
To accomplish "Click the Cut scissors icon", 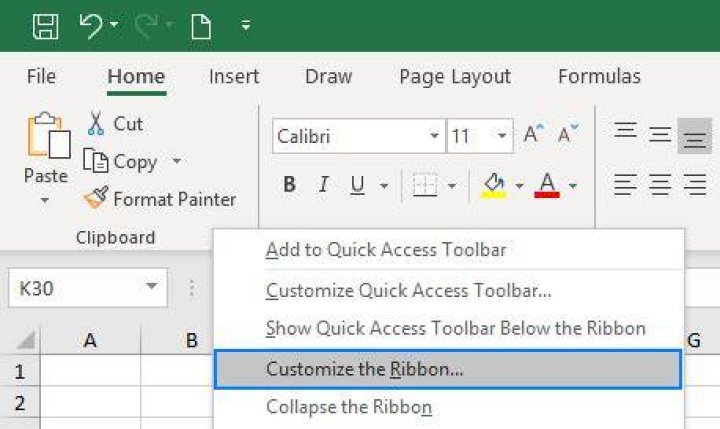I will (x=96, y=123).
